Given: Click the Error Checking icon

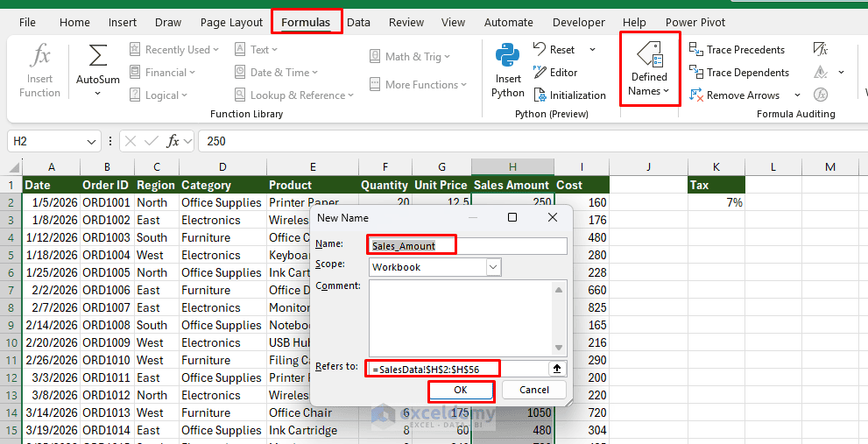Looking at the screenshot, I should pyautogui.click(x=821, y=73).
